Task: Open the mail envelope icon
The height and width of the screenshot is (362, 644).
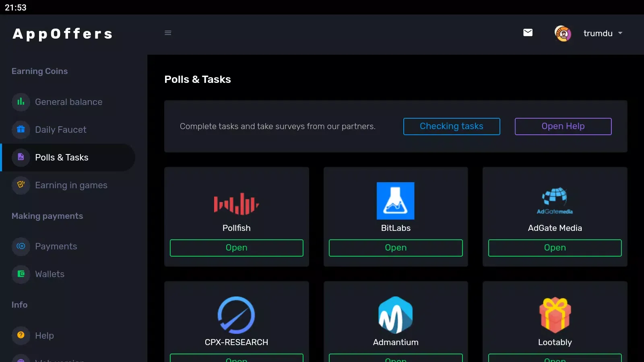Action: [x=528, y=33]
